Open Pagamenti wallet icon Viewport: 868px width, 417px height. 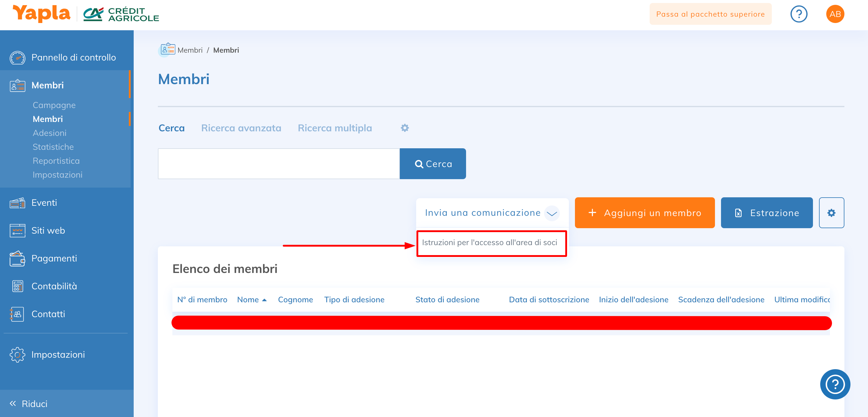[x=17, y=258]
